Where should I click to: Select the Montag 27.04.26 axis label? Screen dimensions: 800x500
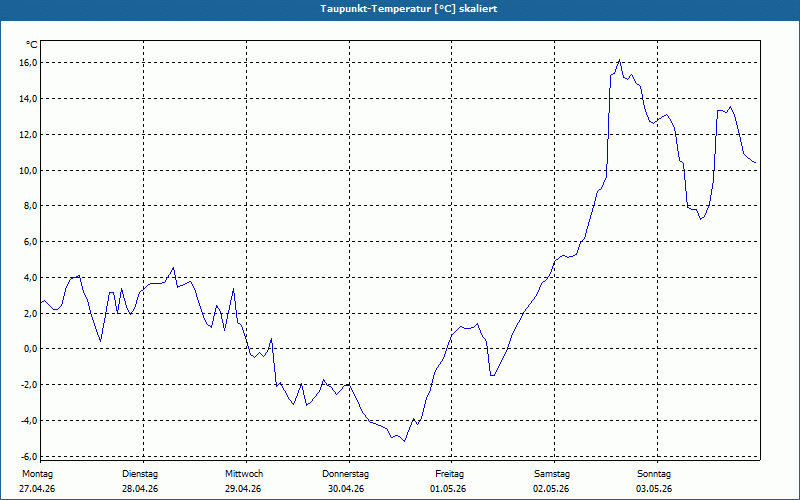tap(37, 481)
